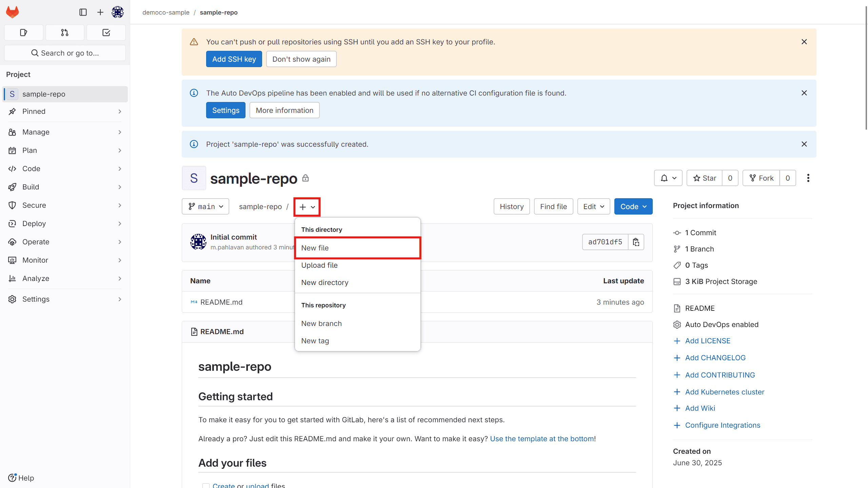Viewport: 868px width, 488px height.
Task: Open the to-do list icon
Action: point(106,33)
